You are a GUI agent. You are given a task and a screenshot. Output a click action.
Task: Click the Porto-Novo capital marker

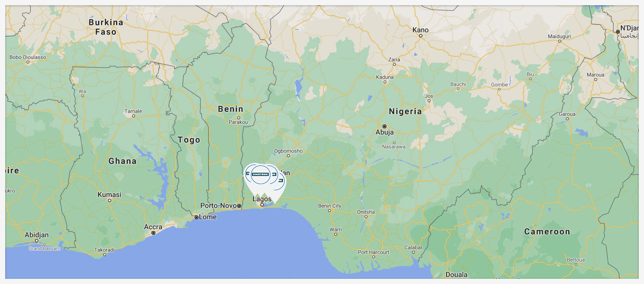pyautogui.click(x=240, y=206)
